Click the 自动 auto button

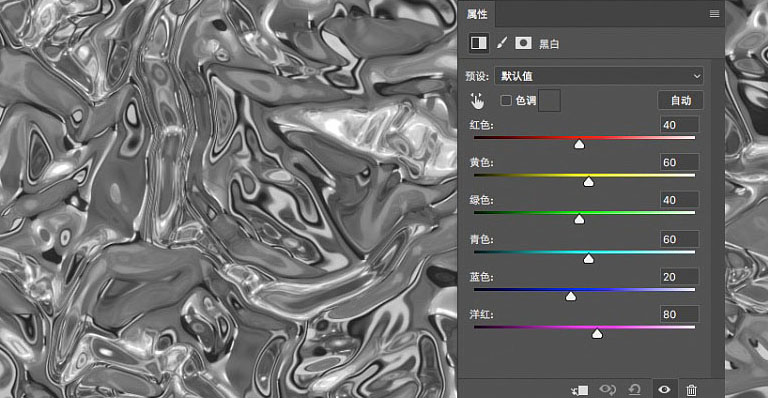(x=680, y=100)
